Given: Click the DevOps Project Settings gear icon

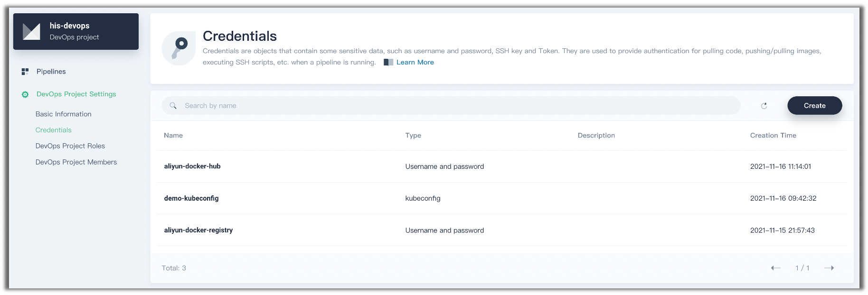Looking at the screenshot, I should (x=25, y=94).
